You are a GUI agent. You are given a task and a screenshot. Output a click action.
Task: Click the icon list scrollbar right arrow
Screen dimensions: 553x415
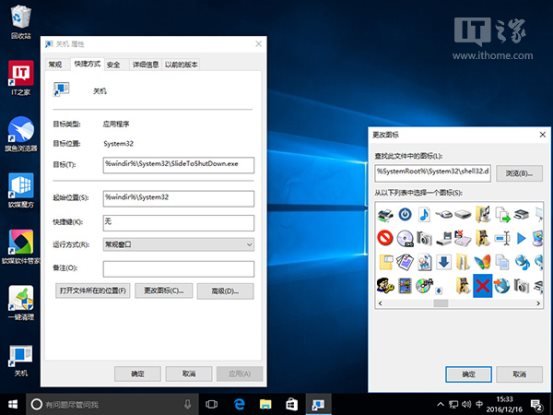coord(539,303)
